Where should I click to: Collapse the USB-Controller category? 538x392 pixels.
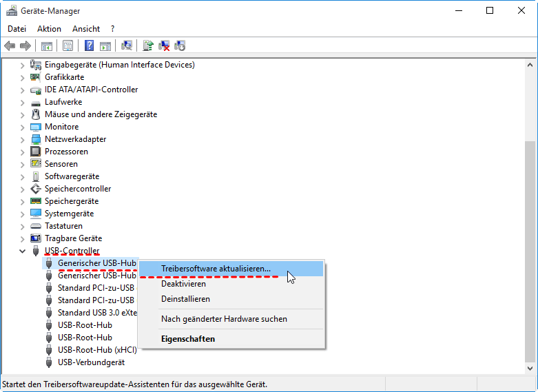22,251
